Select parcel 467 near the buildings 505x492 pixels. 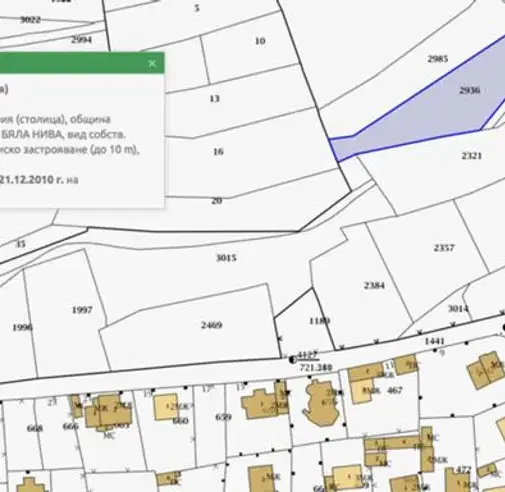(395, 390)
